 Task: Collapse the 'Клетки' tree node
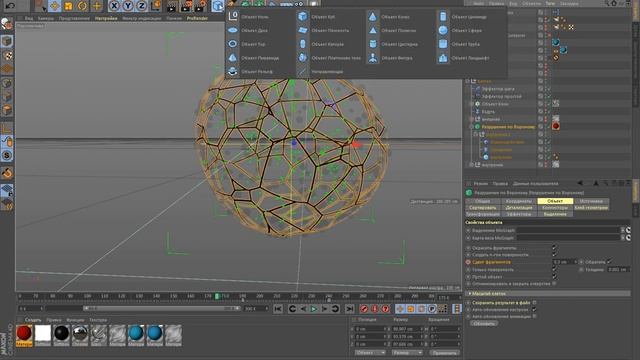468,81
